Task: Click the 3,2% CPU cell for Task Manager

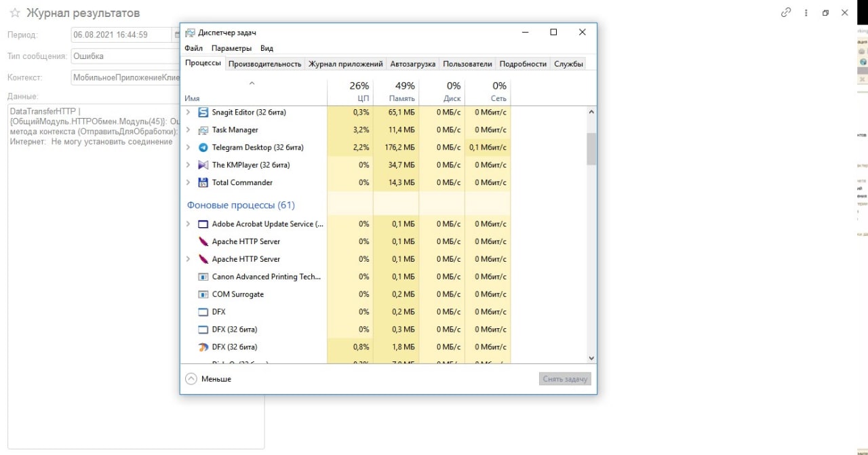Action: point(350,130)
